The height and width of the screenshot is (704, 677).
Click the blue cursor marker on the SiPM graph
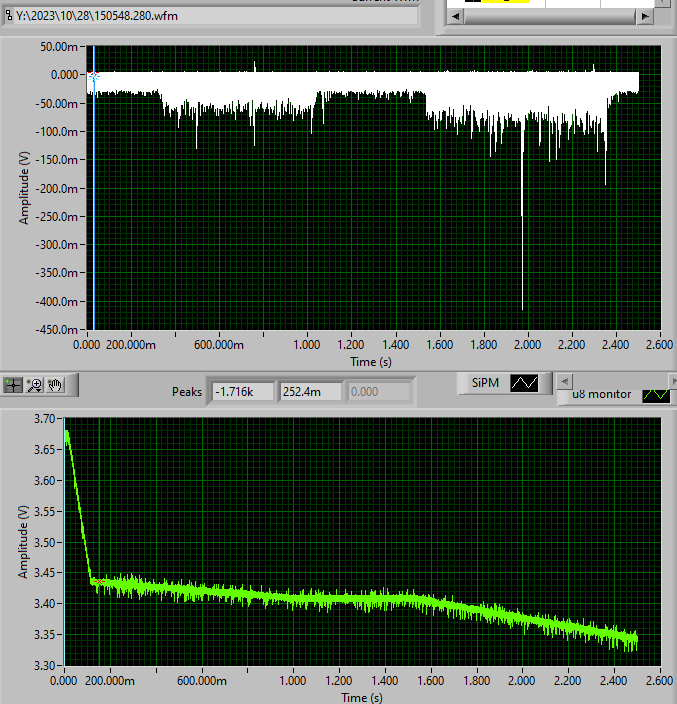(94, 76)
